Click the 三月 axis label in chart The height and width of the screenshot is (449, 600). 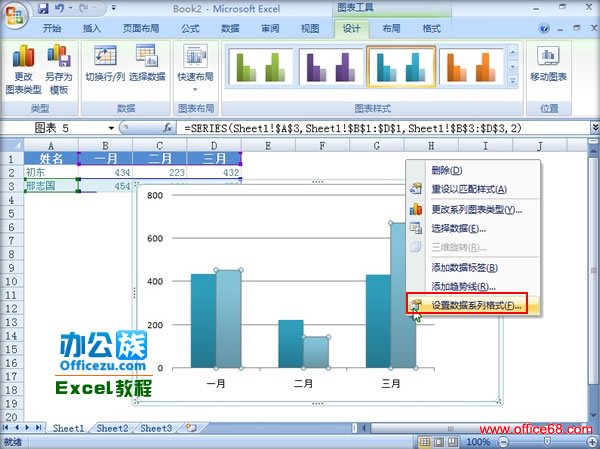(x=391, y=384)
